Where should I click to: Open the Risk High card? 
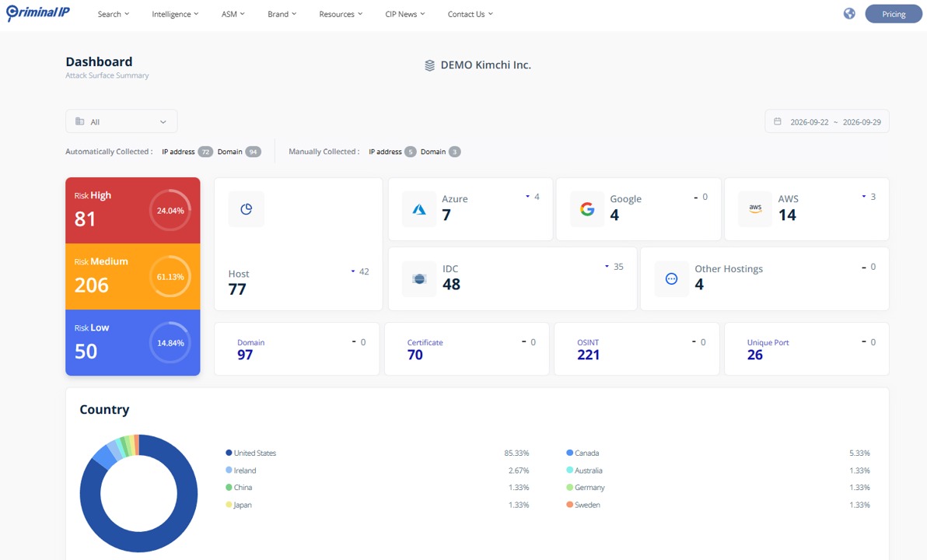coord(132,211)
